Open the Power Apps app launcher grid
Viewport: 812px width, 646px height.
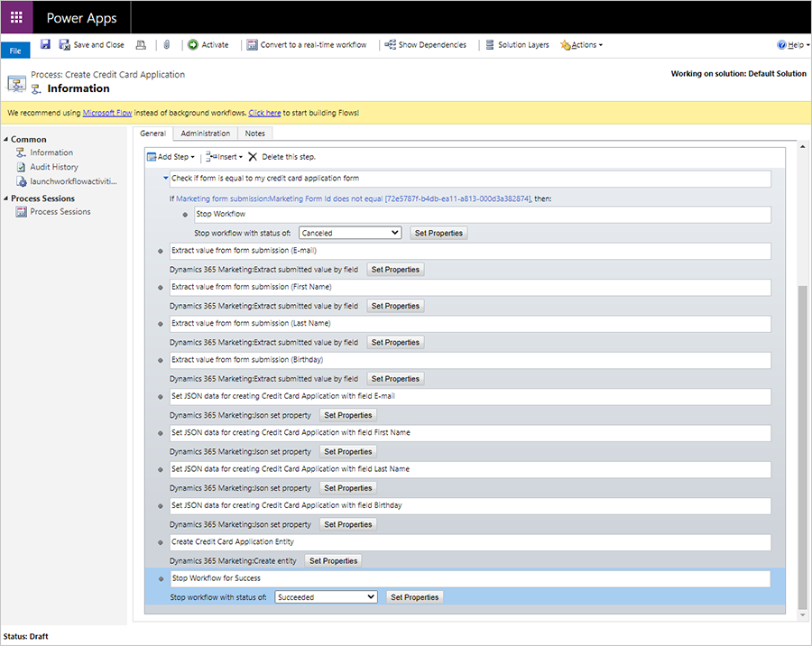point(15,17)
